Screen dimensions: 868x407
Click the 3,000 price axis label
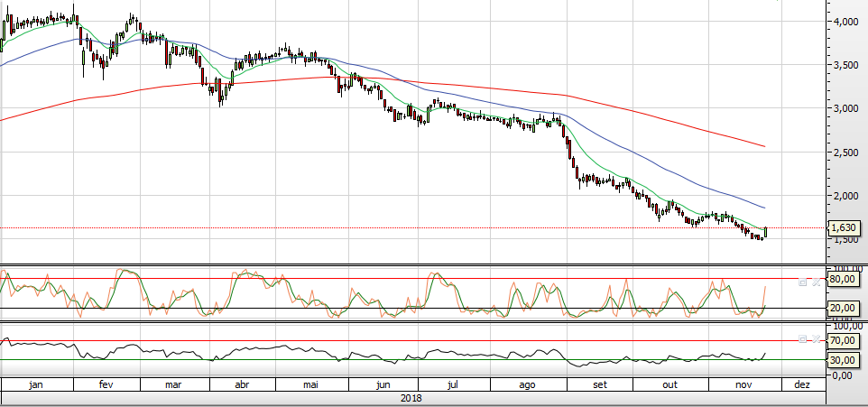click(x=844, y=108)
